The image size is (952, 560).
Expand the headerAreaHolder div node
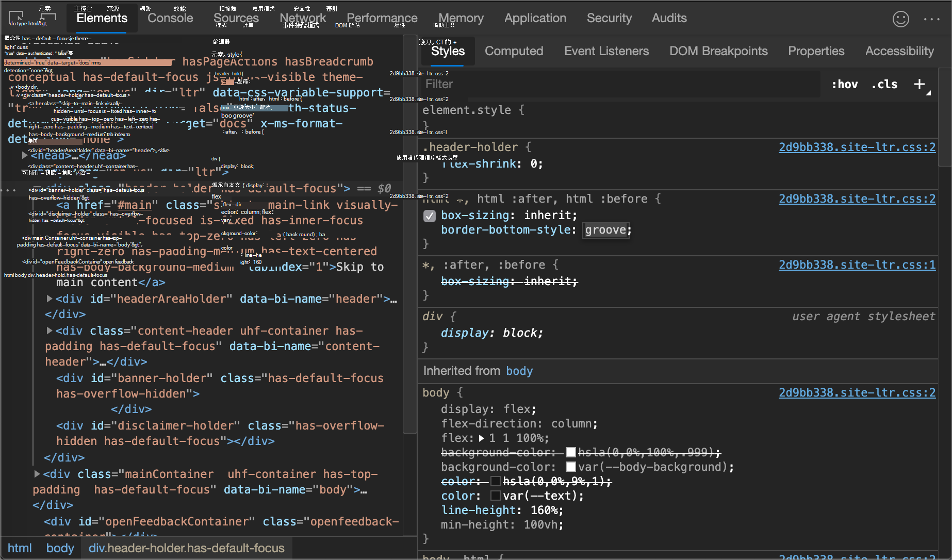click(50, 299)
